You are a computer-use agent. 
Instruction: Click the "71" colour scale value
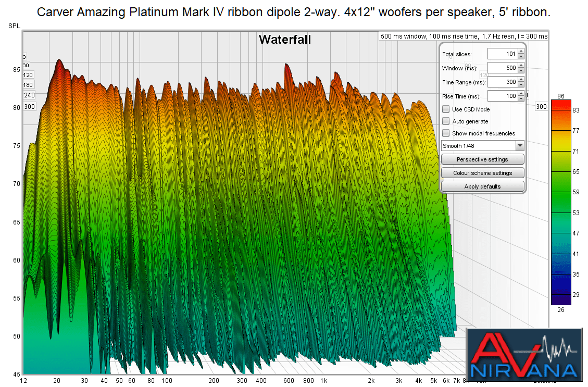(x=576, y=152)
